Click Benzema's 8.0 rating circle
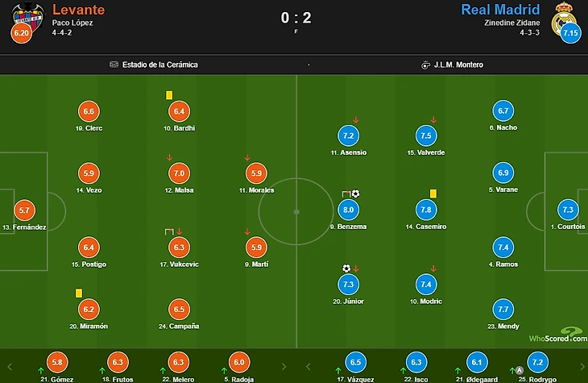The image size is (588, 383). tap(349, 210)
